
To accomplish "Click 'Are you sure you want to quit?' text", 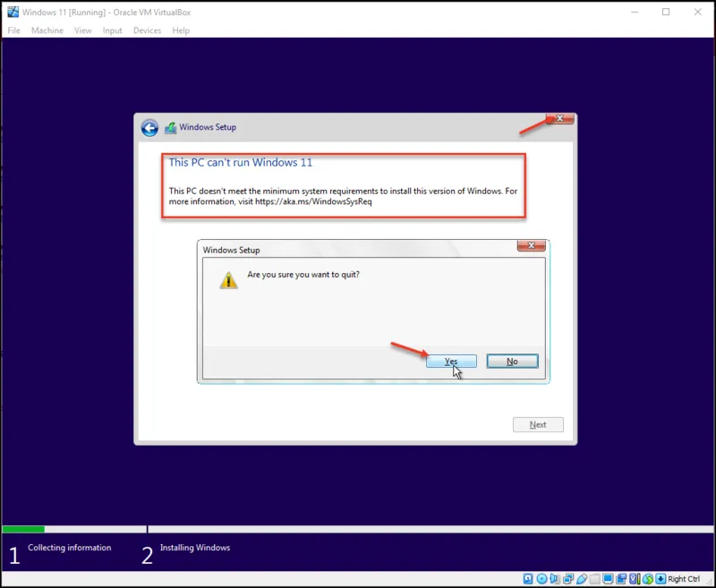I will tap(303, 275).
